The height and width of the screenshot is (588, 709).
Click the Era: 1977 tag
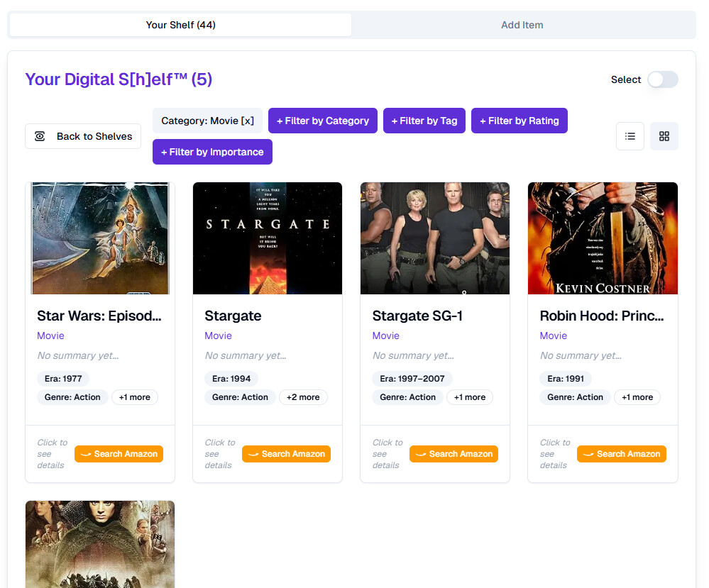pyautogui.click(x=63, y=379)
